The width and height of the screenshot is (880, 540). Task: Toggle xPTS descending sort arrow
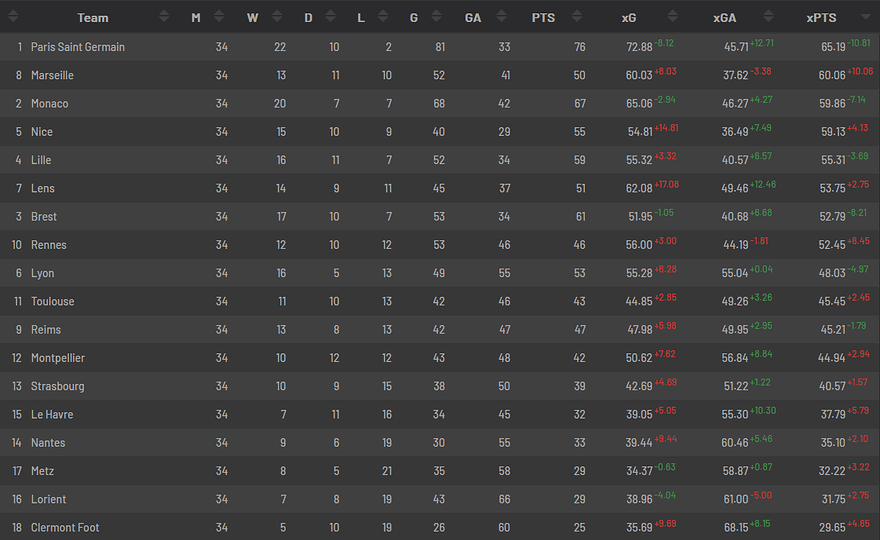point(866,17)
